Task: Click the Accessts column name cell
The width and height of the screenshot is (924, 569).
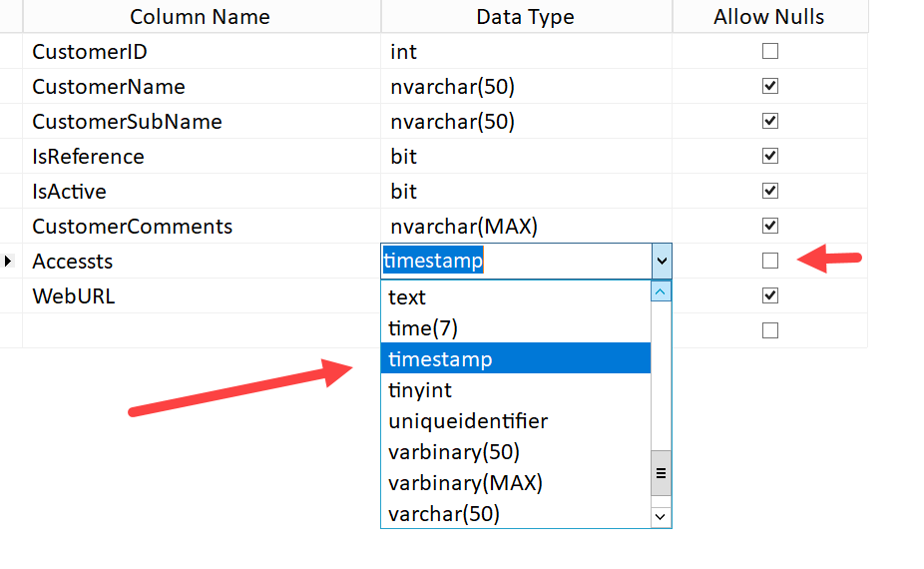Action: pyautogui.click(x=202, y=261)
